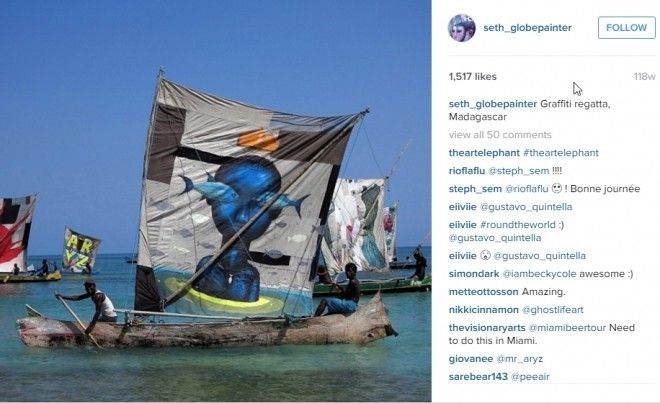This screenshot has width=660, height=403.
Task: Open the @steph_sem mention
Action: 519,171
